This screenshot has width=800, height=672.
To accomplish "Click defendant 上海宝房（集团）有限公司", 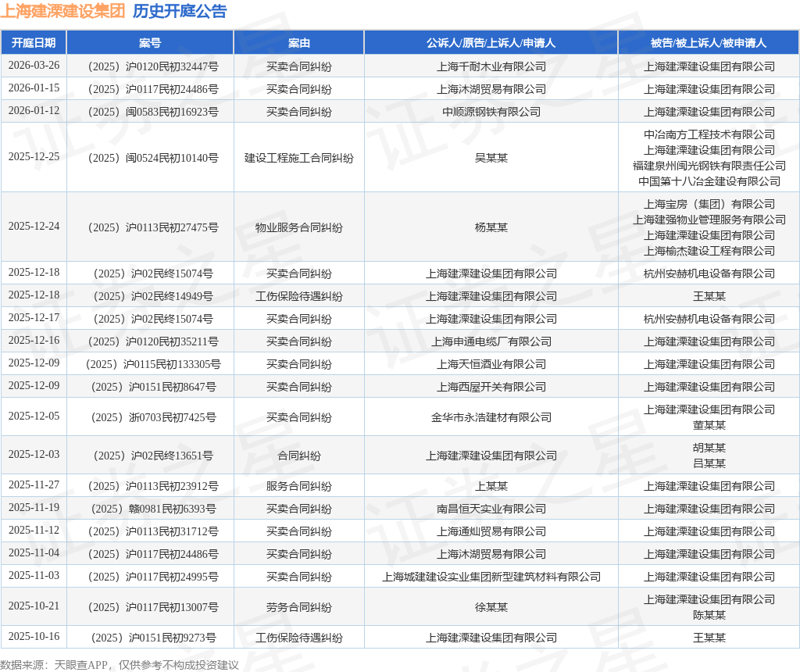I will 709,204.
